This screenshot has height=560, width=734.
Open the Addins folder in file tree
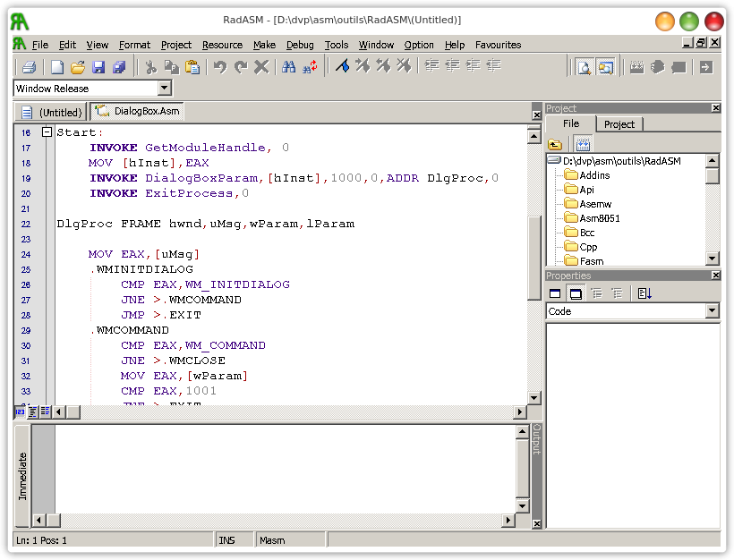click(x=594, y=175)
